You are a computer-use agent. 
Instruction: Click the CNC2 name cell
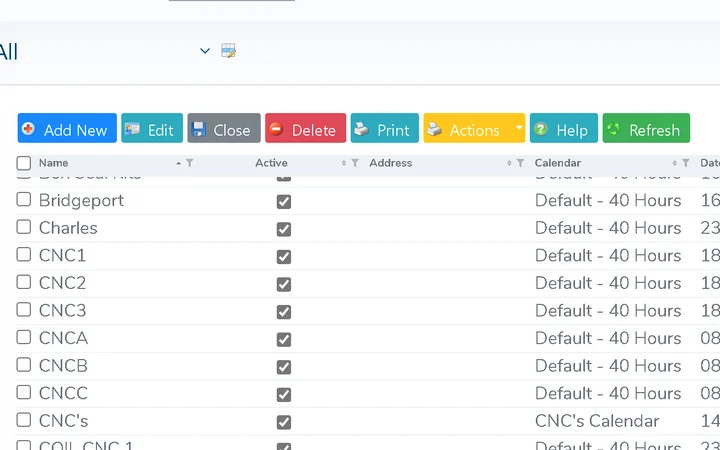62,283
